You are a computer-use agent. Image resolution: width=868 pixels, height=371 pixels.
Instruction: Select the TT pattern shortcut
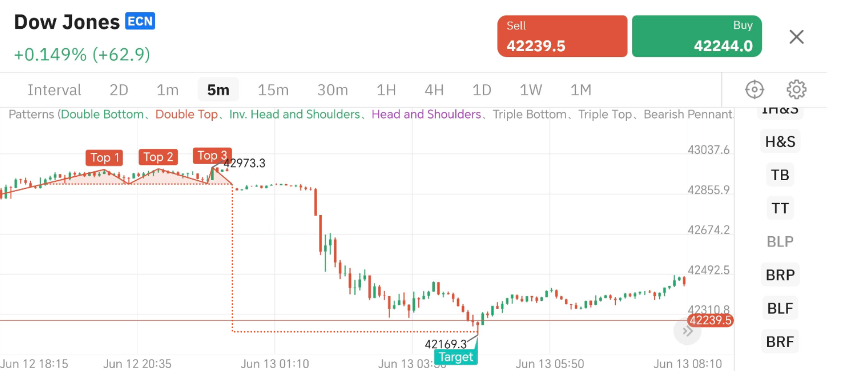coord(779,207)
